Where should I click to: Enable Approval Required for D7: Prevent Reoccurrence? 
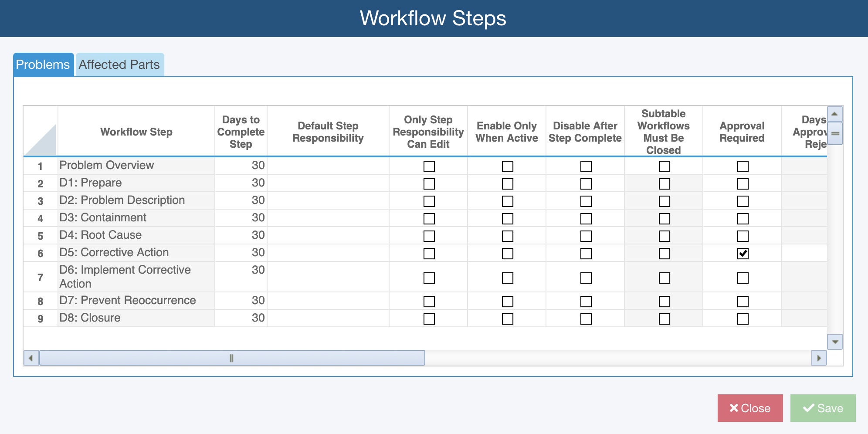pos(743,302)
